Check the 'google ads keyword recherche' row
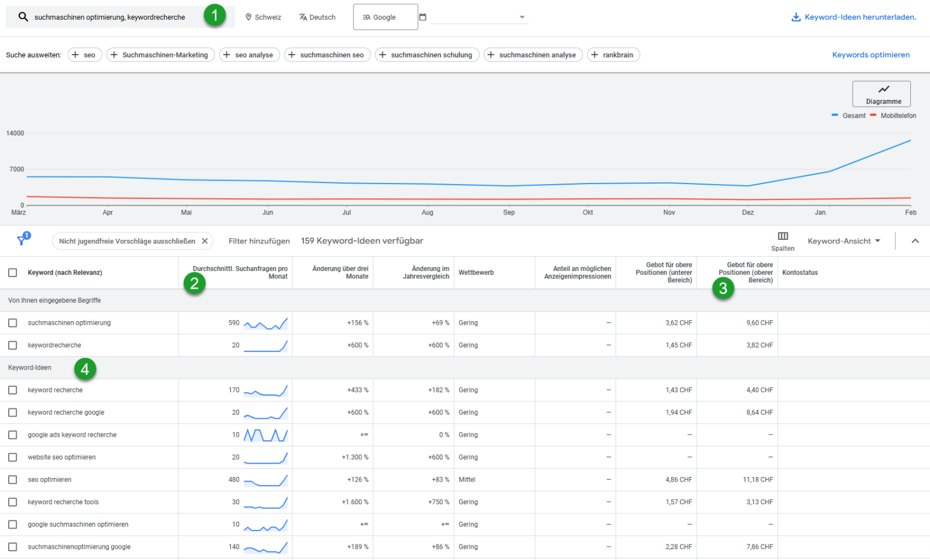This screenshot has width=930, height=560. 13,435
